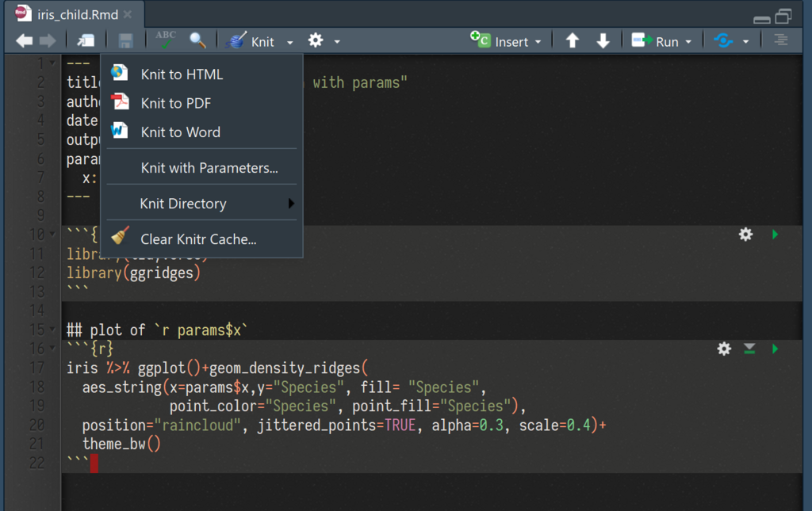The height and width of the screenshot is (511, 812).
Task: Select Knit to HTML
Action: pos(202,74)
